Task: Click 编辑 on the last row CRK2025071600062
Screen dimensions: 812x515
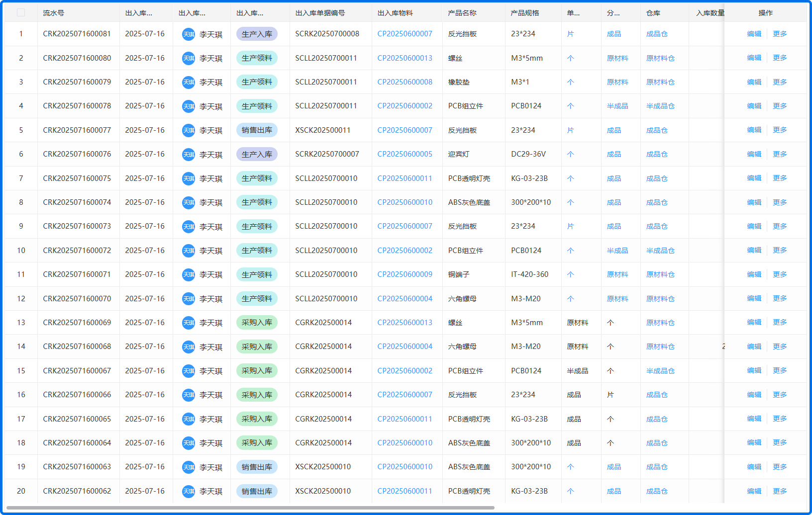Action: (754, 491)
